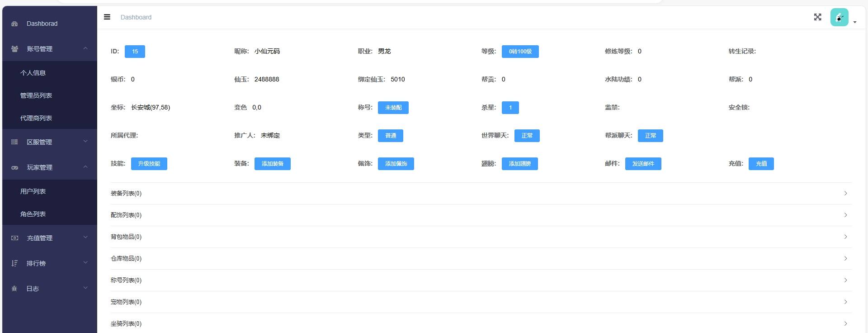Toggle fullscreen with expand arrows icon

click(x=818, y=17)
